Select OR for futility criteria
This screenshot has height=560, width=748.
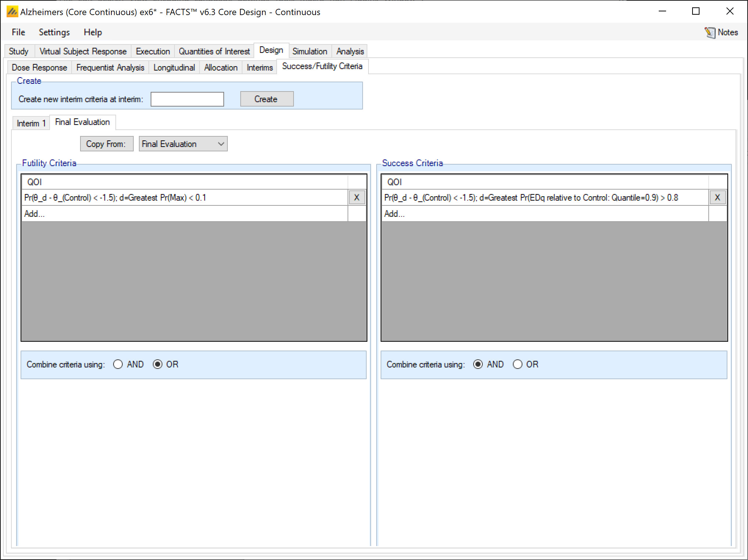[x=158, y=364]
